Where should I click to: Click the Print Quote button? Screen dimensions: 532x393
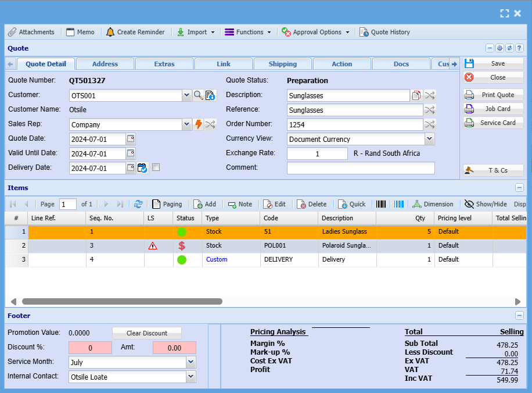(493, 95)
